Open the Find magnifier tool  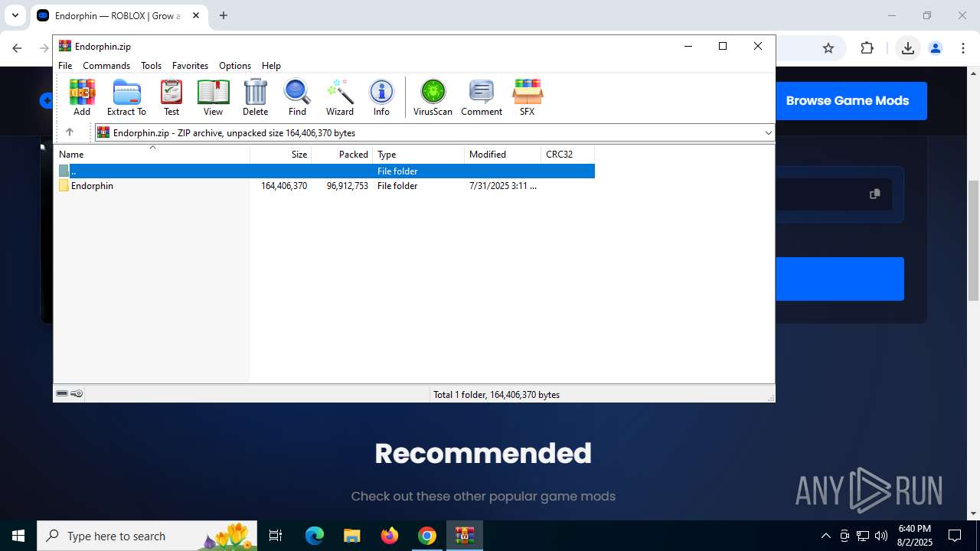[x=297, y=97]
